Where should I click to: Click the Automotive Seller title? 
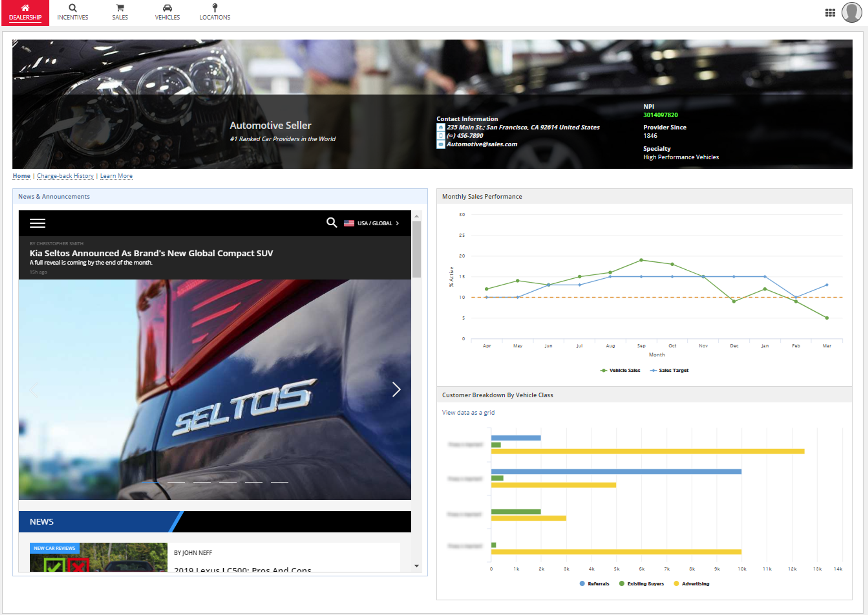[271, 125]
